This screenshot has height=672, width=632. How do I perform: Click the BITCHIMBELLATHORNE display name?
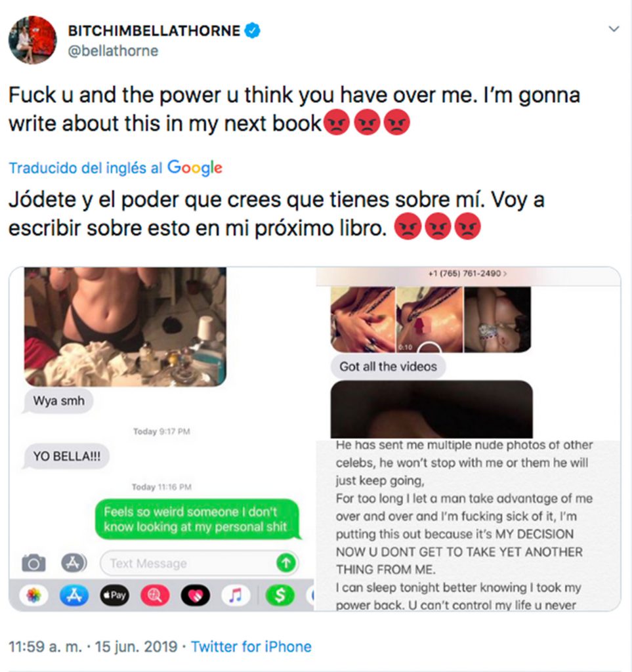coord(154,31)
